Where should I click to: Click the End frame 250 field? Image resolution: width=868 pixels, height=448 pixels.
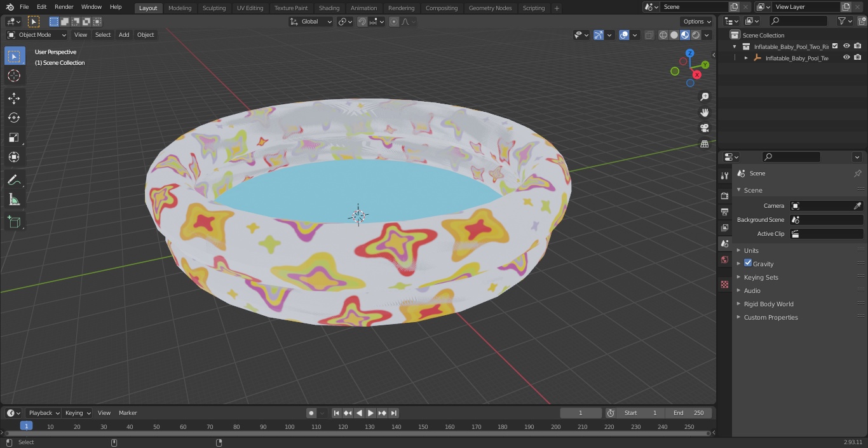pos(688,413)
